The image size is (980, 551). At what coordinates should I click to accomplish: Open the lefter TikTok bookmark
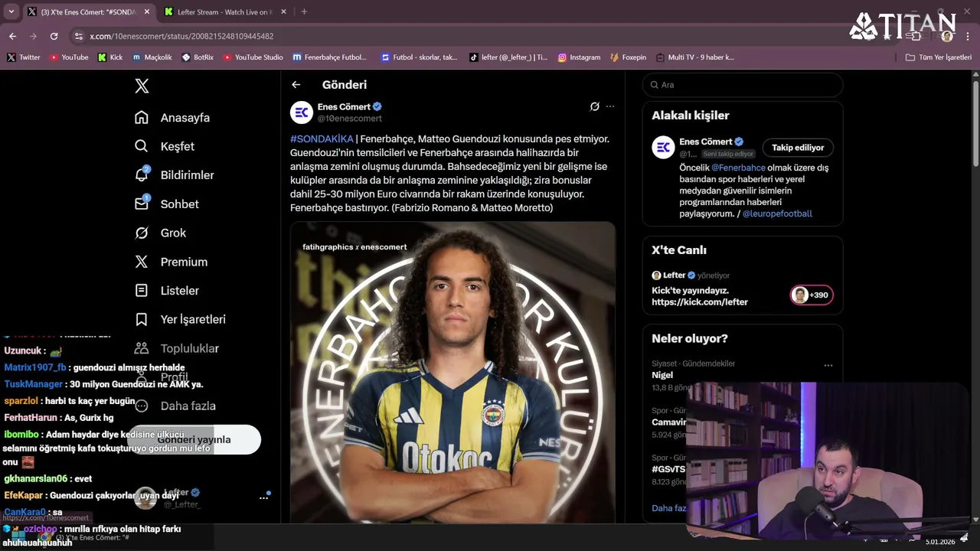coord(508,57)
